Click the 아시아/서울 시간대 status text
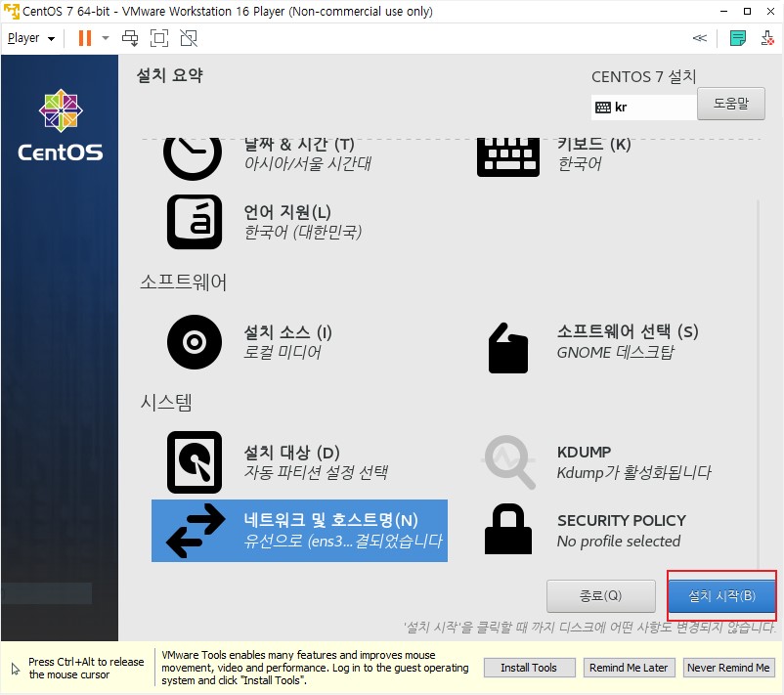Screen dimensions: 784x695 (308, 163)
